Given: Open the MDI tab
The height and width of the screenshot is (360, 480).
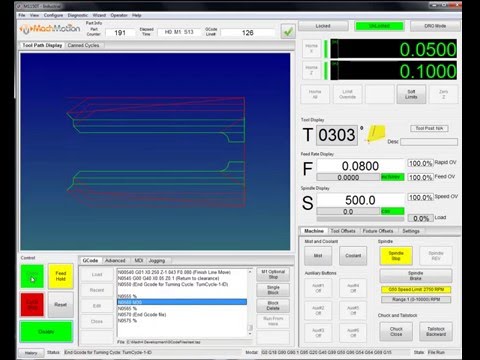Looking at the screenshot, I should click(x=139, y=261).
